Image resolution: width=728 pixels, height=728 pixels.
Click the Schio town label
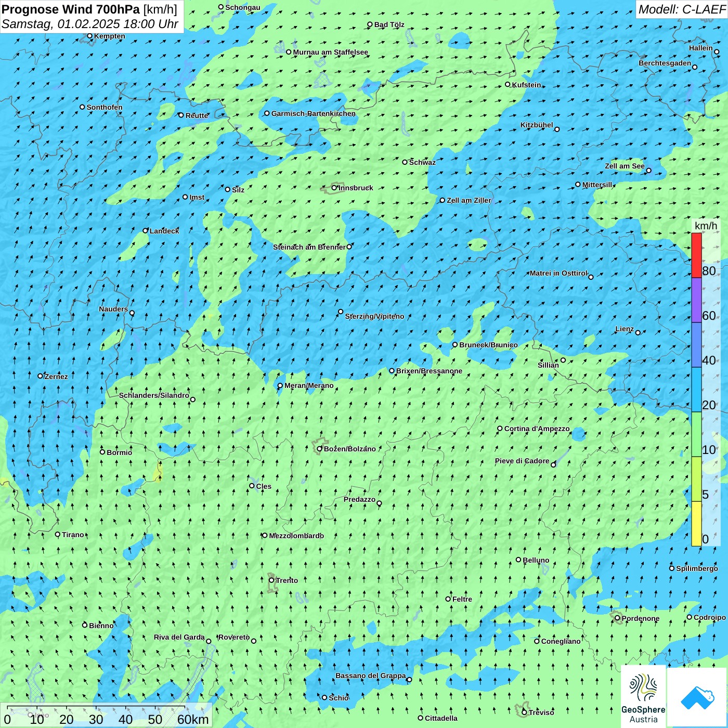[x=339, y=698]
